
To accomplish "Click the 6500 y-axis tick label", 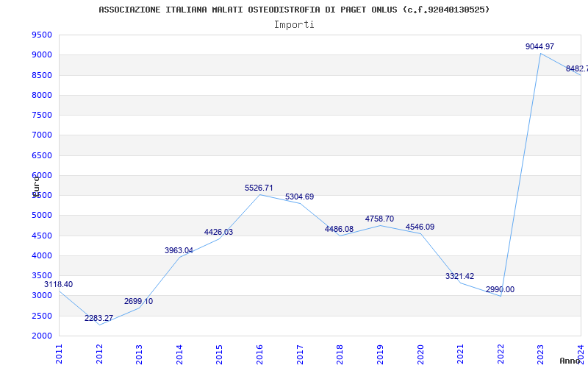I will (x=42, y=155).
